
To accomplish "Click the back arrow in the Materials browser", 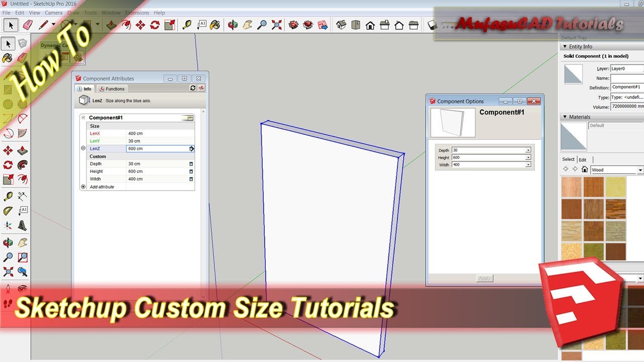I will tap(566, 169).
